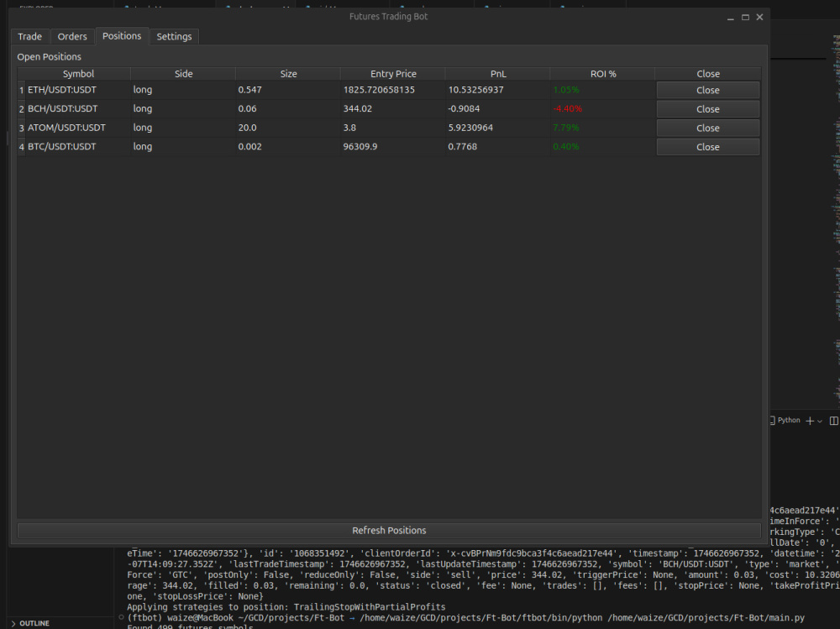The width and height of the screenshot is (840, 629).
Task: Click the PnL value 5.9230964
Action: (470, 128)
